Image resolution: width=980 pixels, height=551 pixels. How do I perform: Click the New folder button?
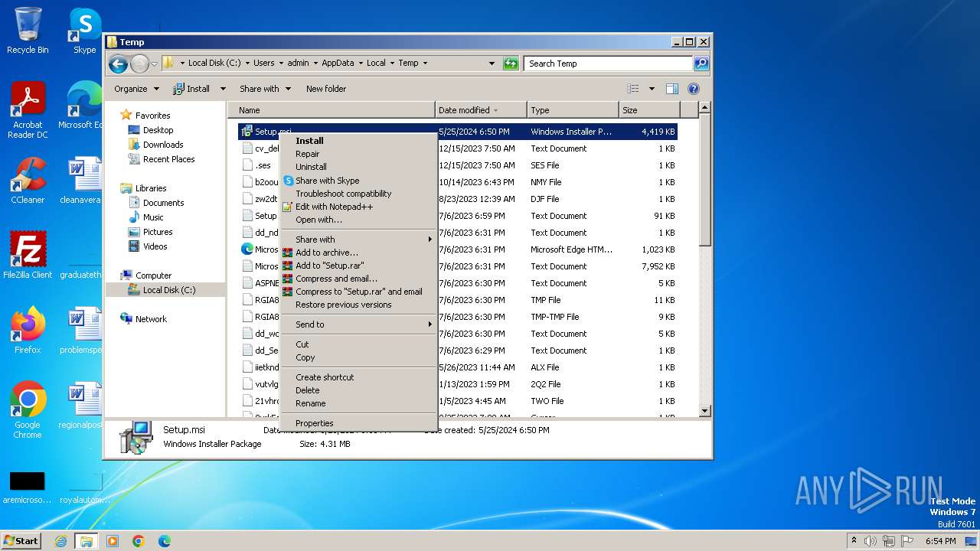click(326, 89)
